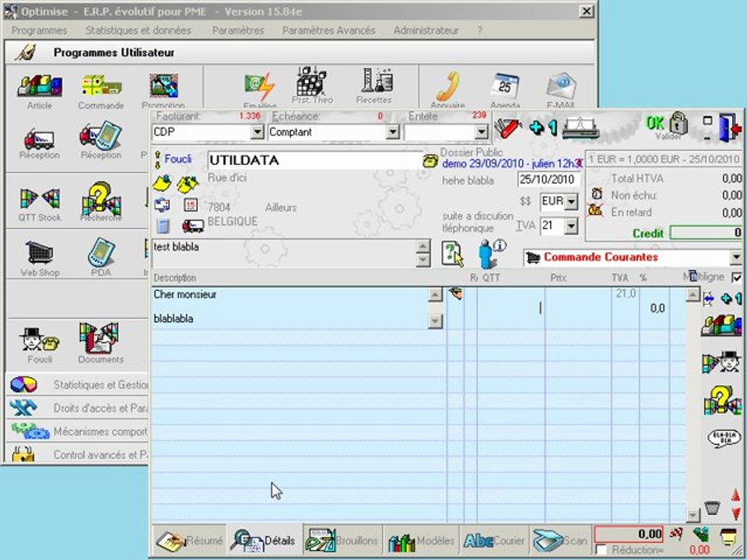Open the Foucli character icon

pyautogui.click(x=40, y=339)
